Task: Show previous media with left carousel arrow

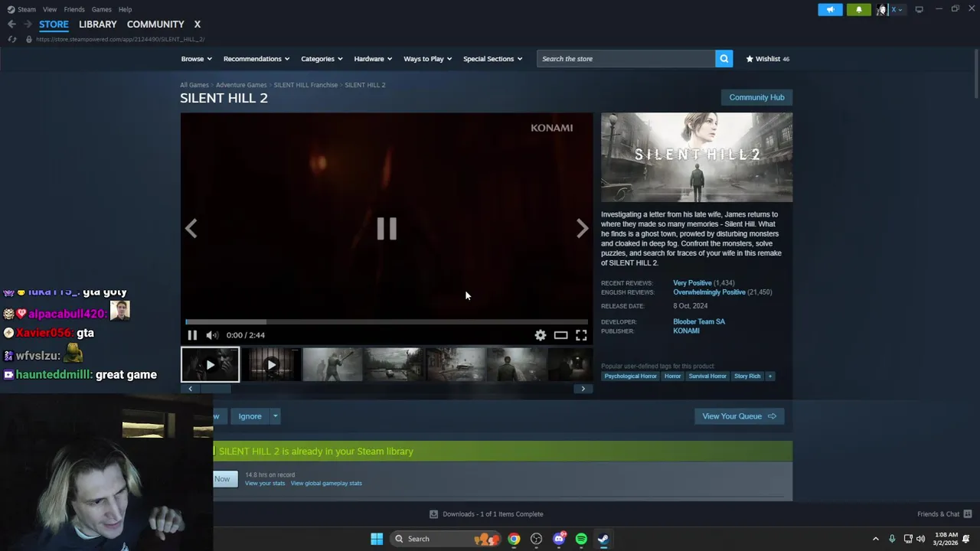Action: click(191, 228)
